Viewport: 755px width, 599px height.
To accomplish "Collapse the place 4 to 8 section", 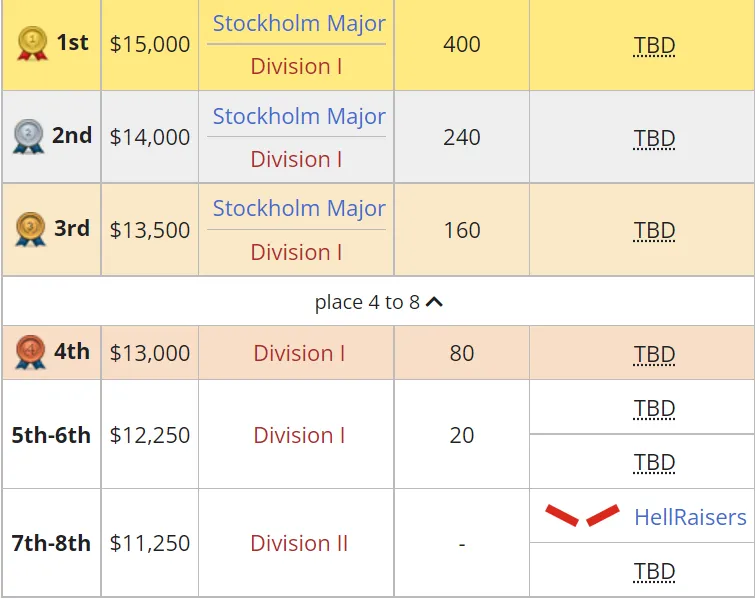I will pos(378,302).
